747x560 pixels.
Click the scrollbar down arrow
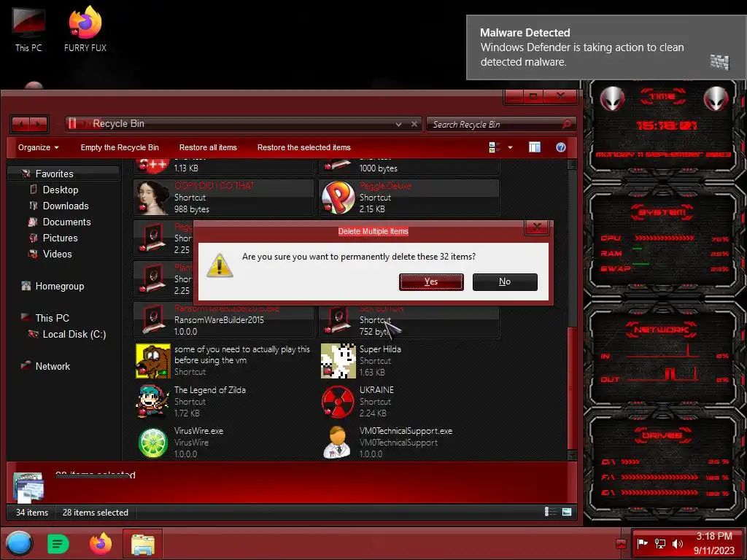coord(572,455)
